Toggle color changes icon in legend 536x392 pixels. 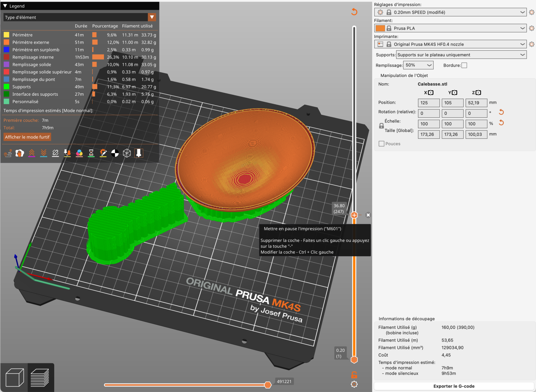(79, 153)
